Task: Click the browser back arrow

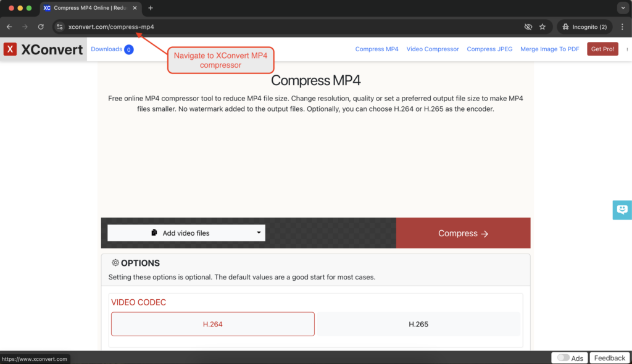Action: tap(9, 27)
